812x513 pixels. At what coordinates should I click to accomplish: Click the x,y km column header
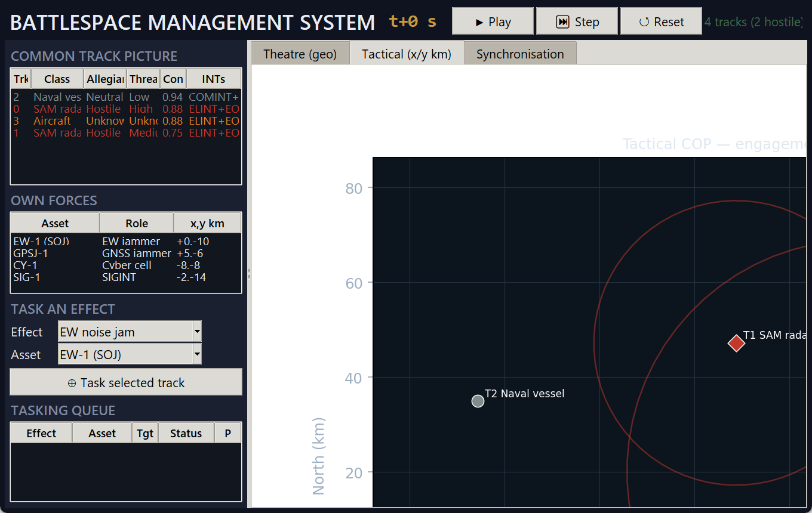tap(207, 223)
